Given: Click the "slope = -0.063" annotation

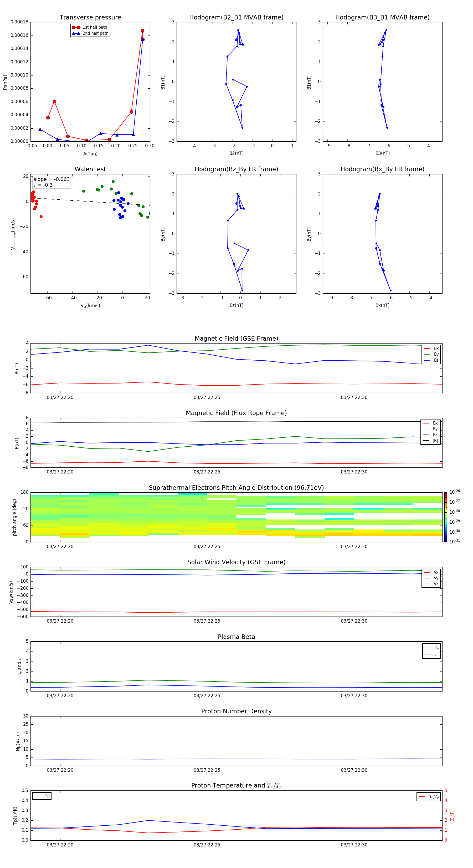Looking at the screenshot, I should [52, 179].
